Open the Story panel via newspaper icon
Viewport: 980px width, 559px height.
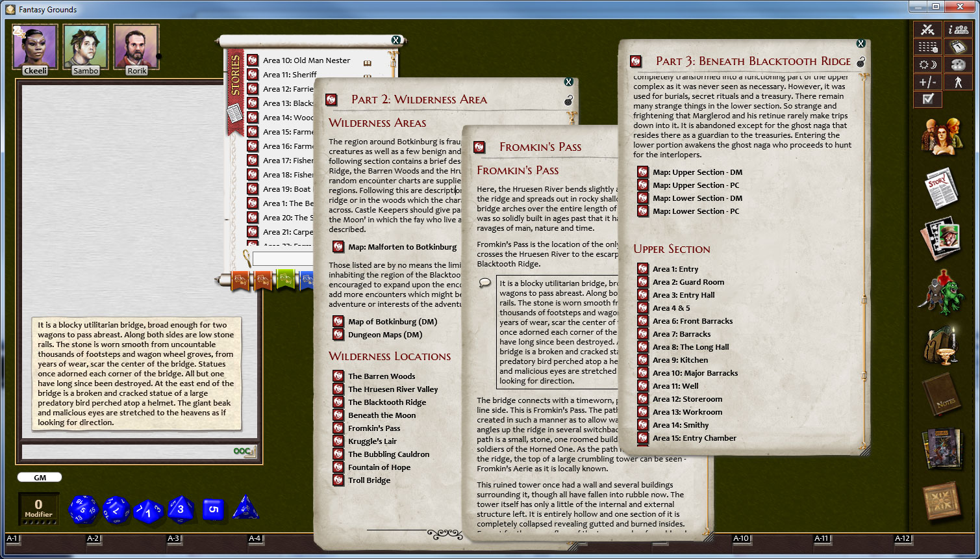[x=942, y=187]
